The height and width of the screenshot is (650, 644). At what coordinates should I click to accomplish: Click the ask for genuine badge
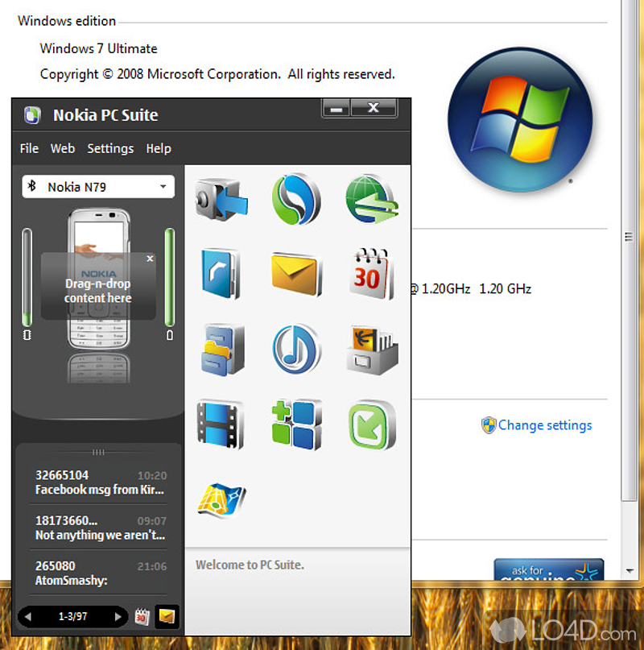pos(549,569)
